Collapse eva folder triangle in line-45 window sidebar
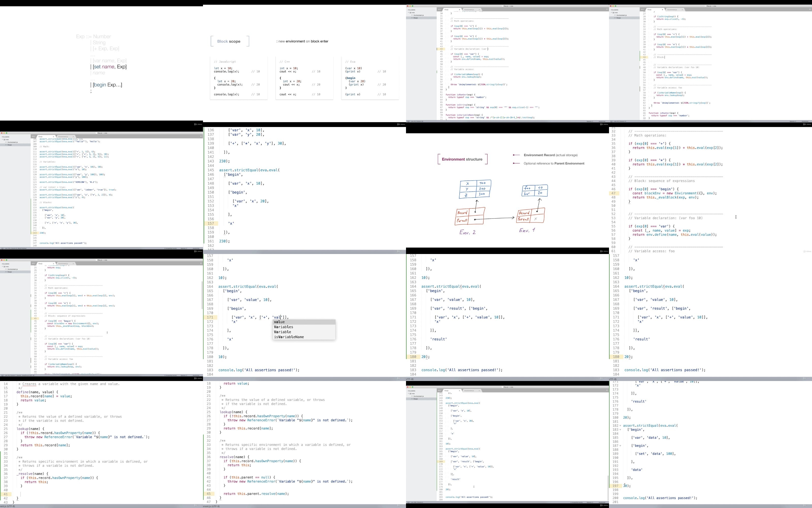Viewport: 812px width, 508px height. click(x=2, y=266)
